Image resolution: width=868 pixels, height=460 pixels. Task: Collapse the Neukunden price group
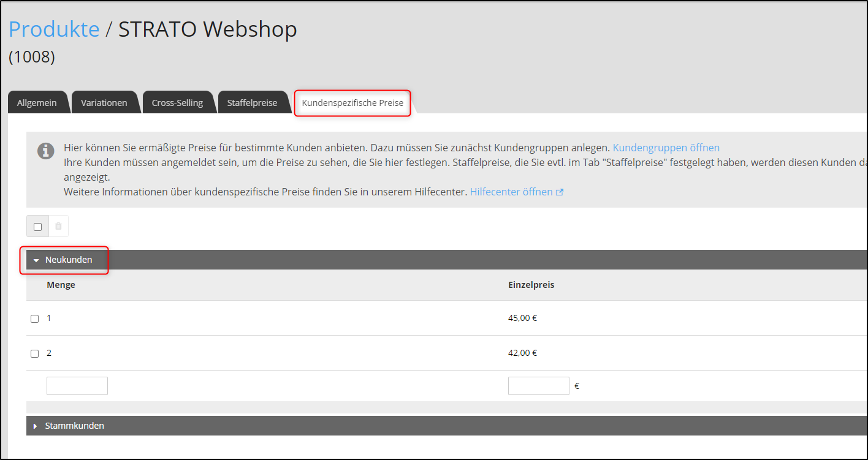[64, 259]
